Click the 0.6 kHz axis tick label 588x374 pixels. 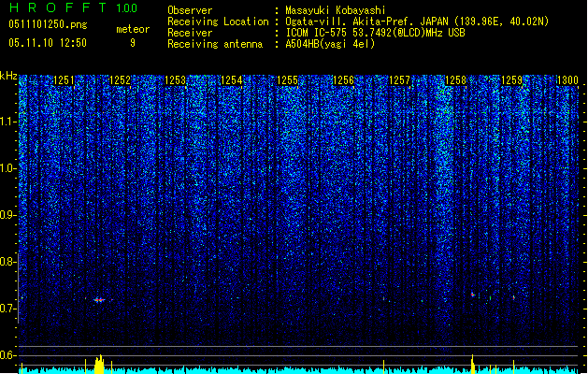(x=7, y=355)
